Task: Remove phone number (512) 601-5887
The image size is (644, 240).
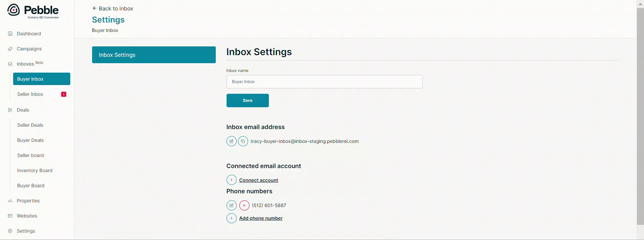Action: 244,205
